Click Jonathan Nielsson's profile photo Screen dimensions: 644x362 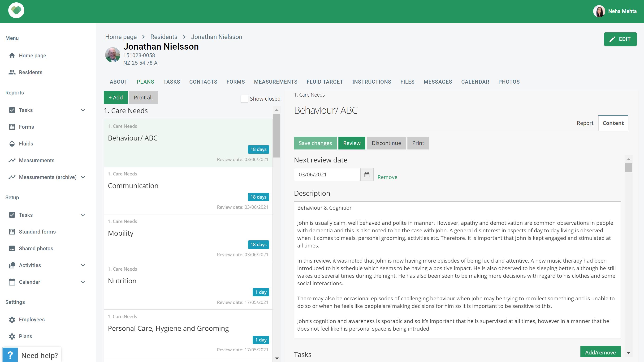click(x=112, y=55)
